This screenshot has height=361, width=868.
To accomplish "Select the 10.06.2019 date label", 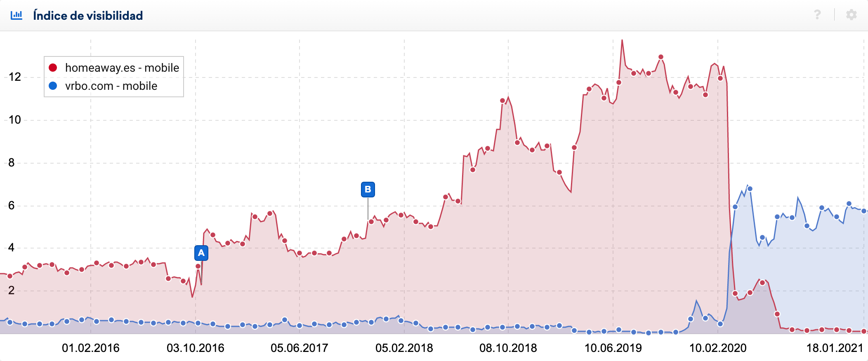I will (613, 348).
